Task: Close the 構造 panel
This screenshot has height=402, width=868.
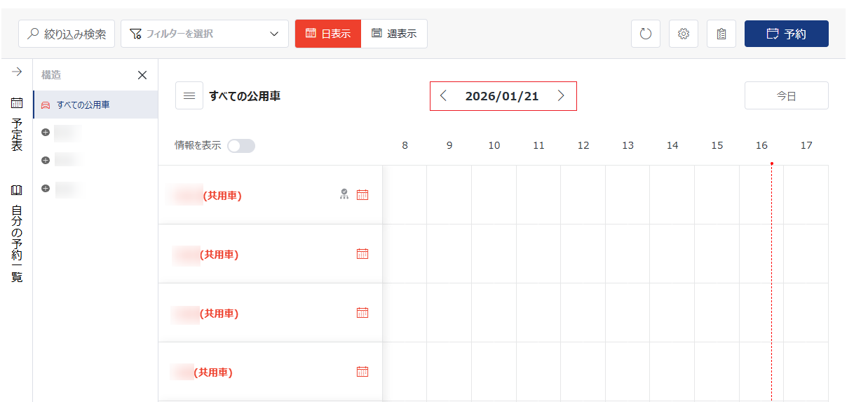Action: (x=142, y=75)
